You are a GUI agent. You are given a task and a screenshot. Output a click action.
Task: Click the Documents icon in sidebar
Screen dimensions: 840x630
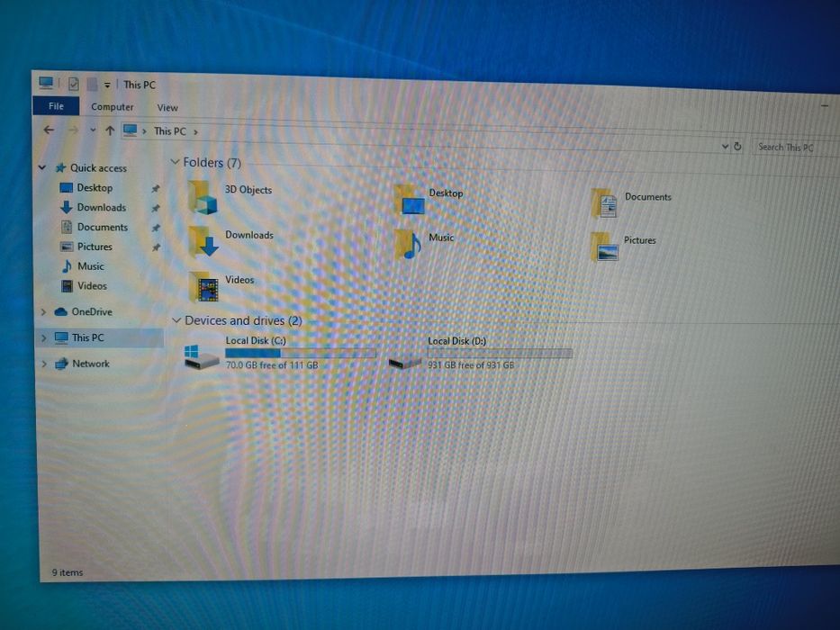tap(67, 227)
